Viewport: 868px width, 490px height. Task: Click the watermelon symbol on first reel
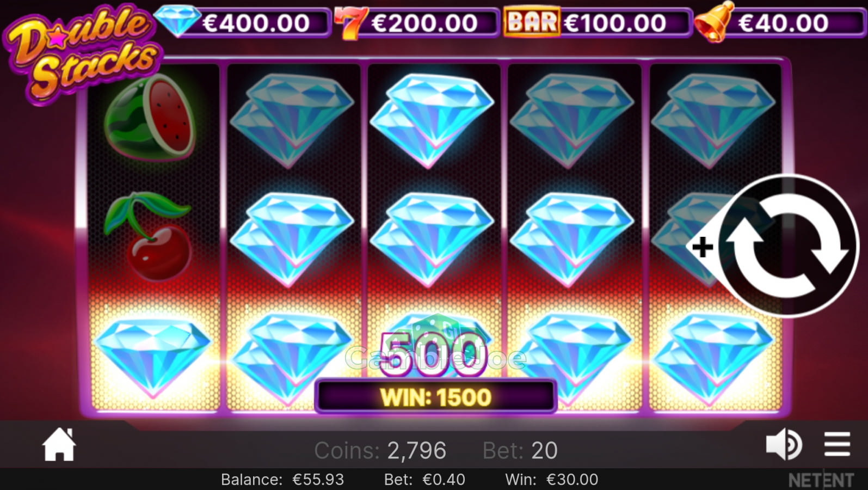(x=150, y=117)
